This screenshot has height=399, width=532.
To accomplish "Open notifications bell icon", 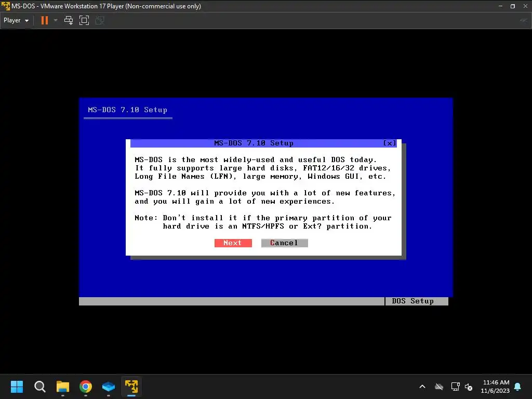I will tap(518, 387).
